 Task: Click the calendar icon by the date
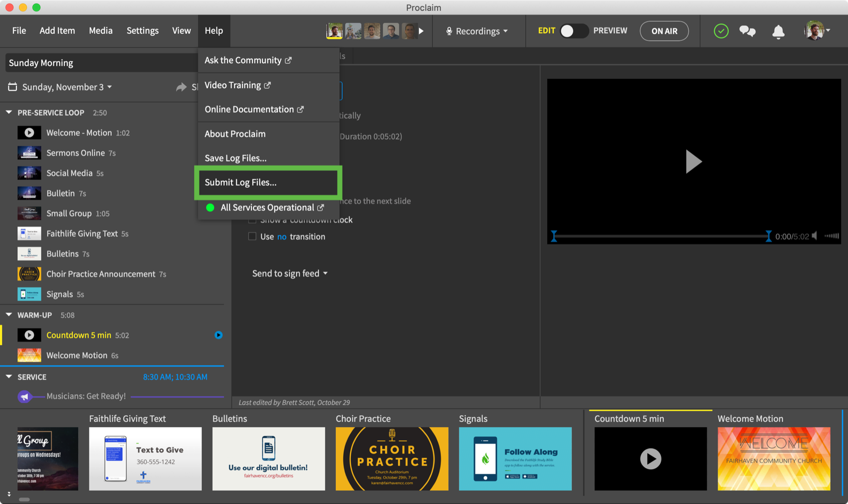(12, 87)
